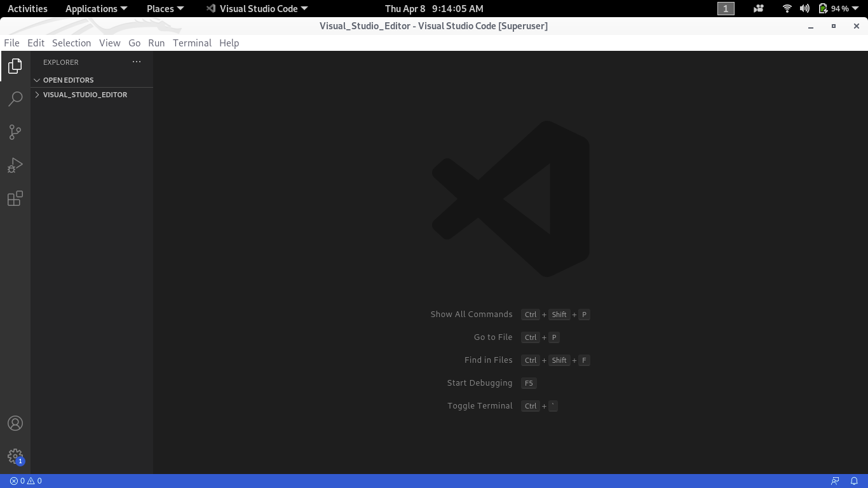The height and width of the screenshot is (488, 868).
Task: Open the Edit menu
Action: pyautogui.click(x=36, y=43)
